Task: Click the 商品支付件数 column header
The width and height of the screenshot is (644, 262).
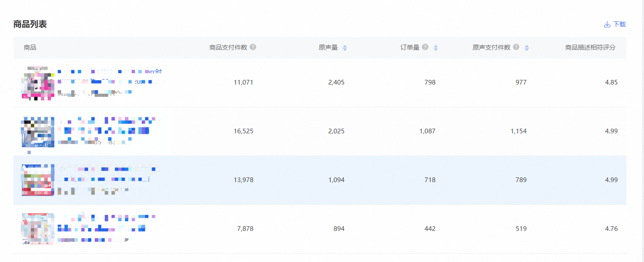Action: click(228, 48)
